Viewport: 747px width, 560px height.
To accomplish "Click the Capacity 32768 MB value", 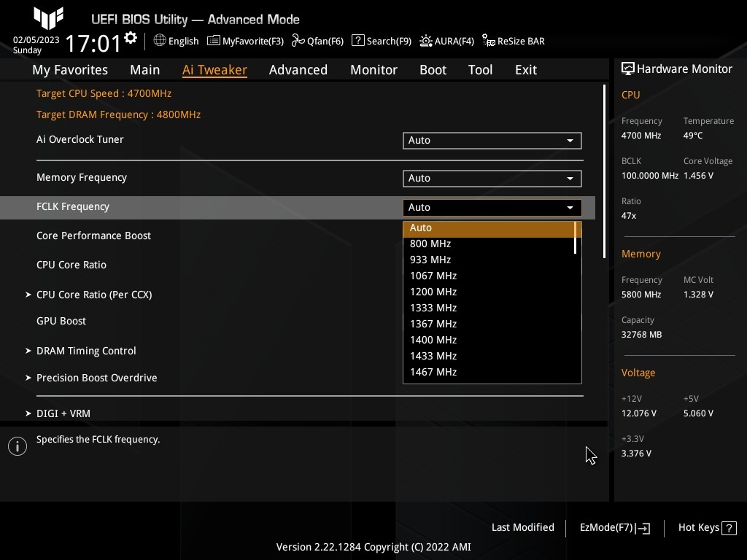I will tap(642, 335).
